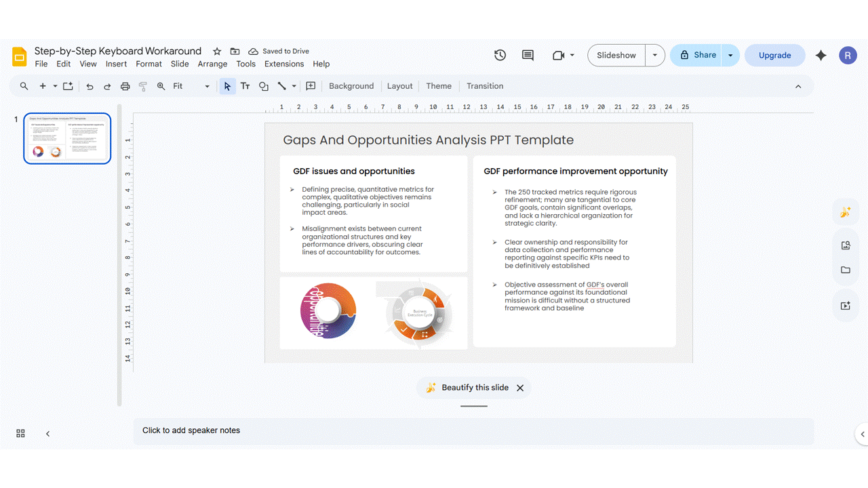This screenshot has height=488, width=868.
Task: Start the Slideshow
Action: click(616, 56)
